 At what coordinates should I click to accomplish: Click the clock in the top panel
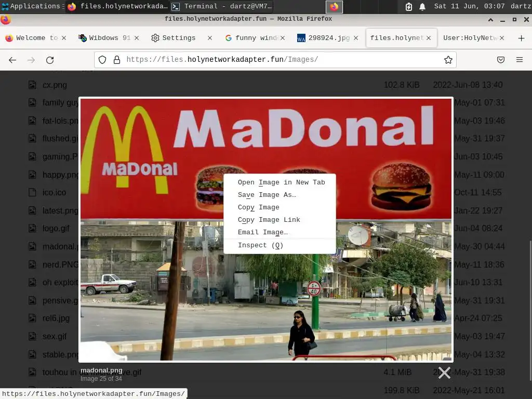pyautogui.click(x=469, y=6)
